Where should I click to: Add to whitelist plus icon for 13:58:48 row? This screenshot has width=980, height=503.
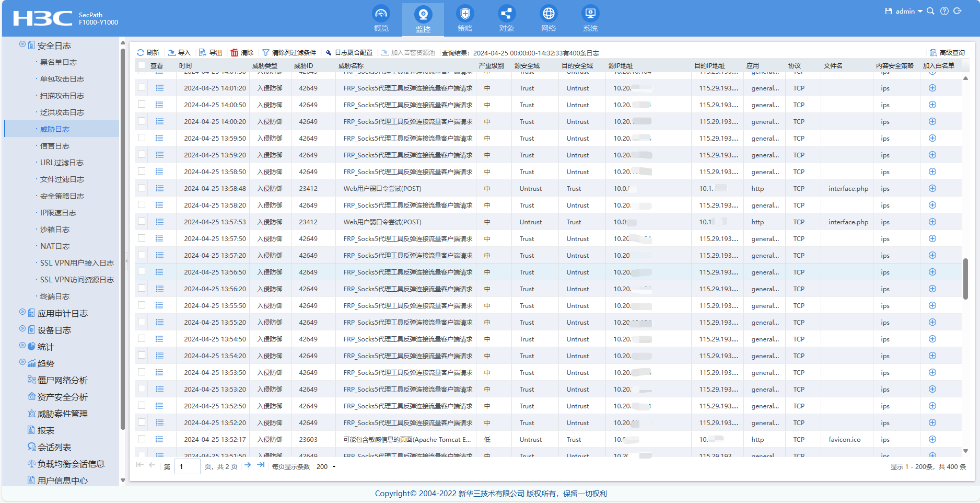pyautogui.click(x=932, y=188)
